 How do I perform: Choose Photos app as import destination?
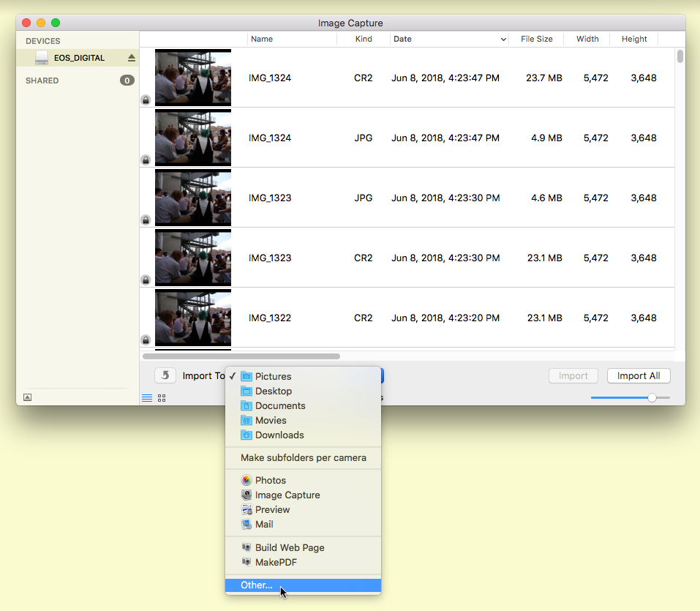click(270, 480)
